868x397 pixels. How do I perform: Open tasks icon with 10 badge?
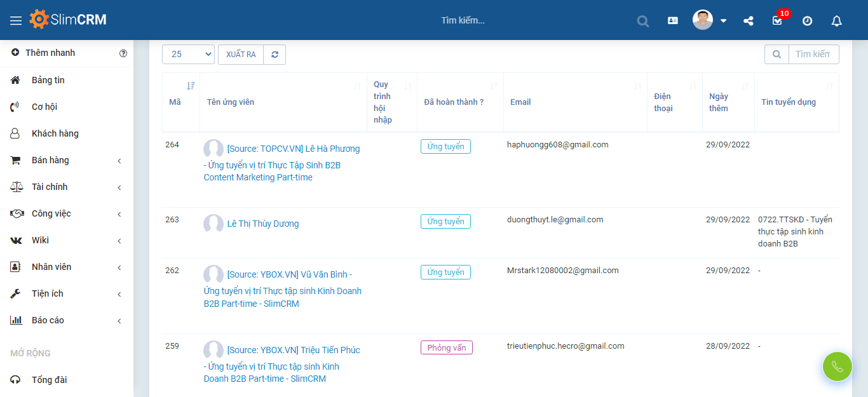coord(777,20)
